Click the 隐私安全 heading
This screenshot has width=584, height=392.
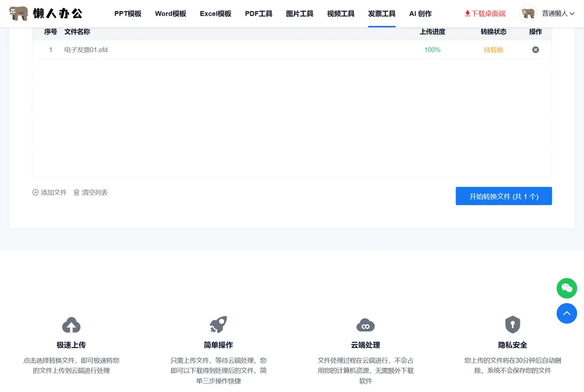pos(513,345)
